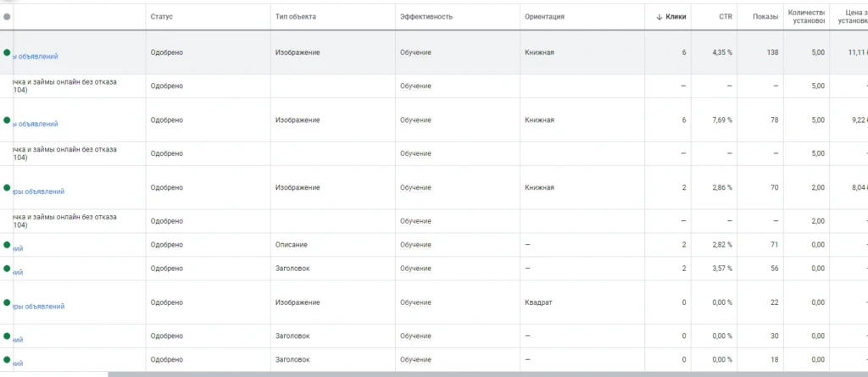Click green status dot of the Квадрат image row
Image resolution: width=868 pixels, height=377 pixels.
[x=7, y=302]
